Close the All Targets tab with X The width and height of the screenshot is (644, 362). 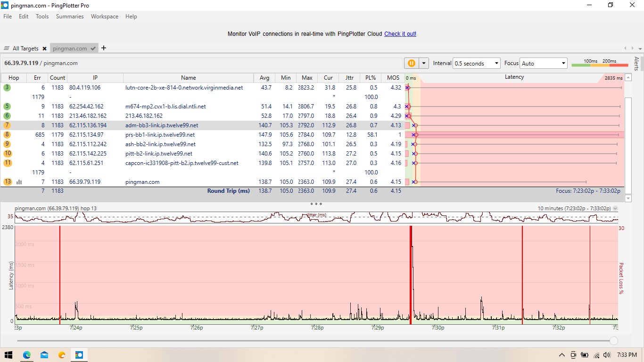(44, 49)
